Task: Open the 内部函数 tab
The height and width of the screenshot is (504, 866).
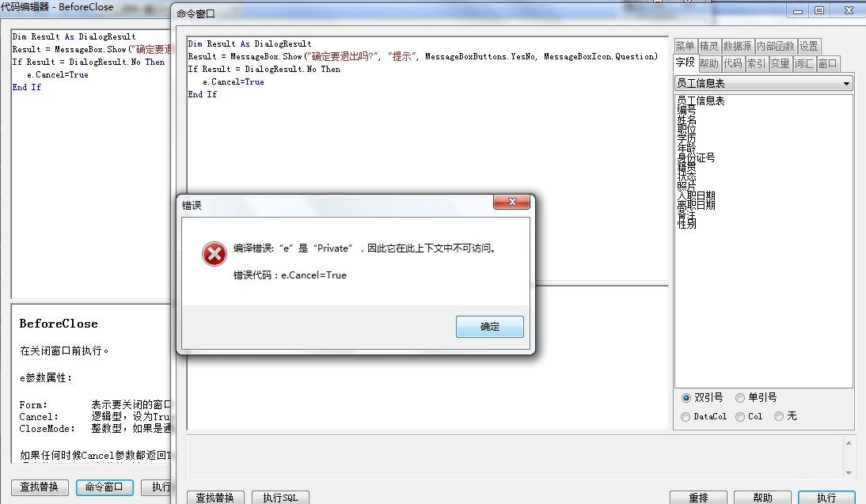Action: [776, 46]
